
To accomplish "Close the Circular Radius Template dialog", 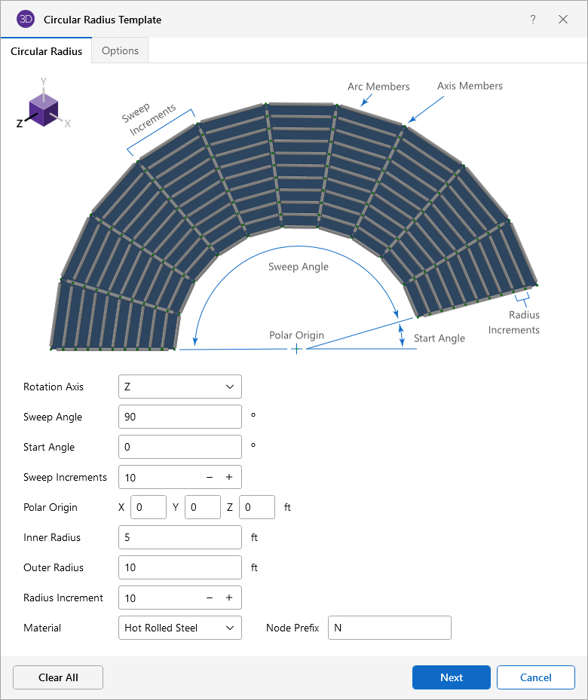I will click(x=563, y=20).
